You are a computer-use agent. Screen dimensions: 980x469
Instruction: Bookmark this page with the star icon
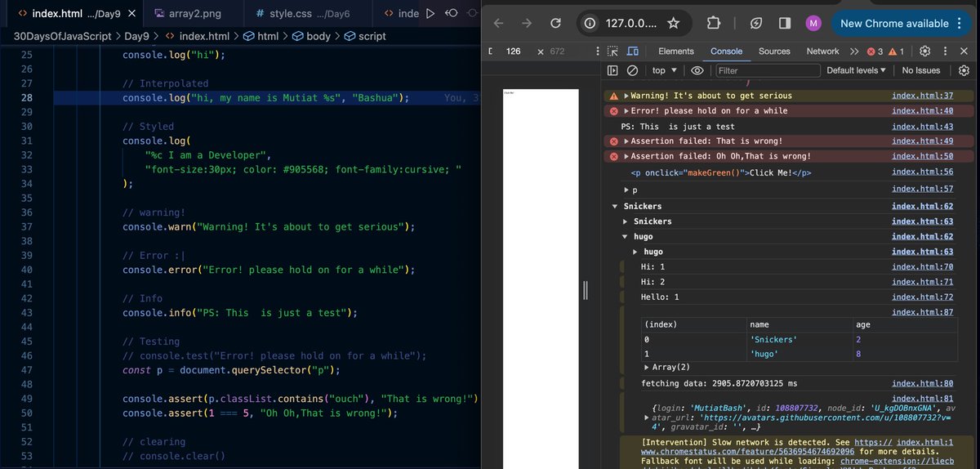(x=673, y=24)
